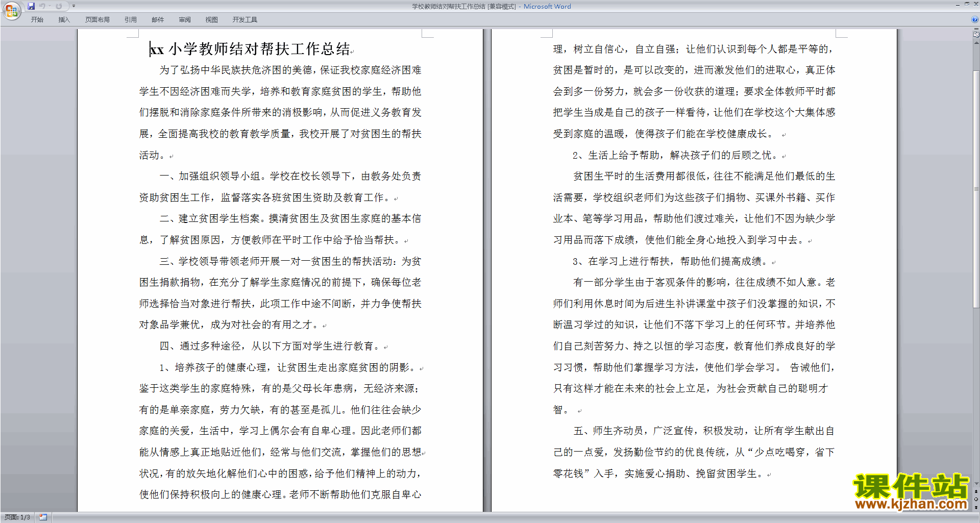Open the 开发工具 tab
Screen dimensions: 980x523
click(x=245, y=20)
